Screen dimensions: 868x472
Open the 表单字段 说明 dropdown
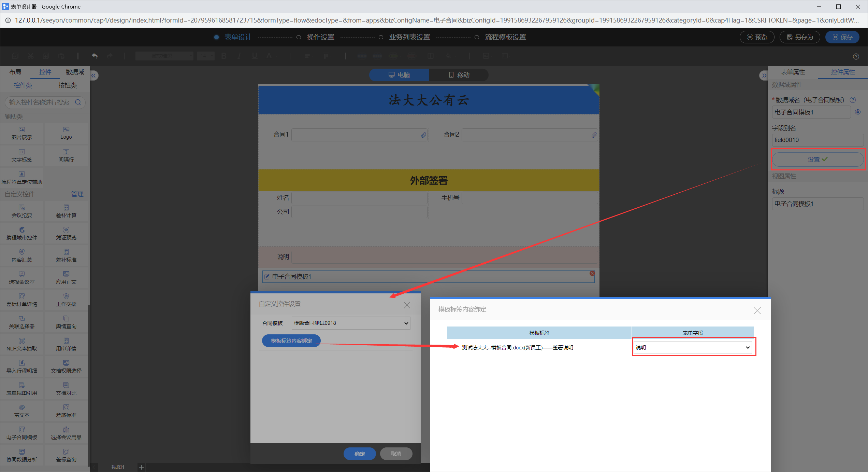click(x=693, y=347)
